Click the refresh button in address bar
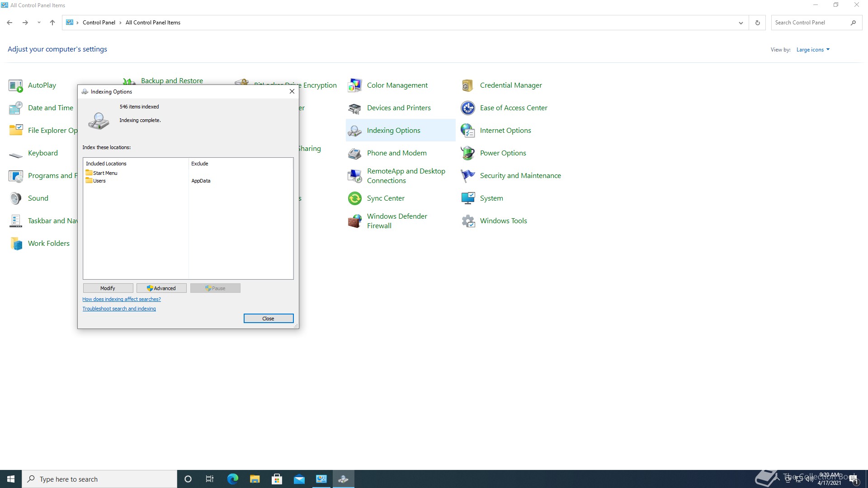The image size is (868, 488). tap(758, 23)
